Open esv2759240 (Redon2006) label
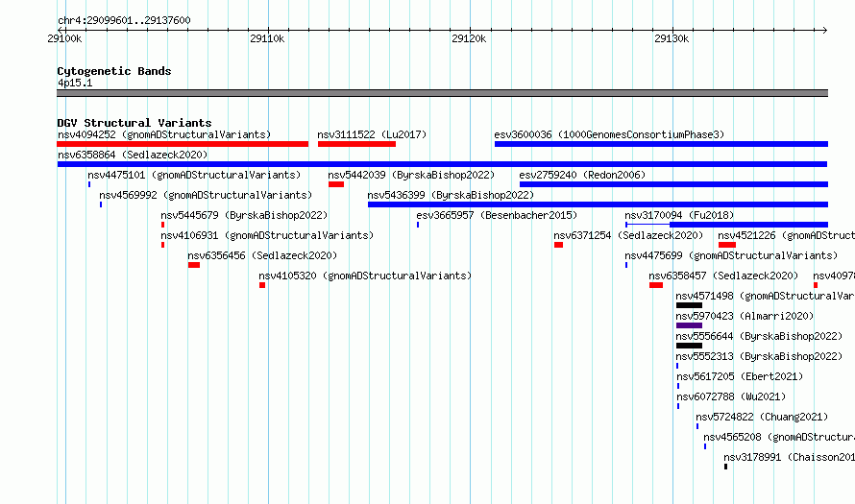 582,175
